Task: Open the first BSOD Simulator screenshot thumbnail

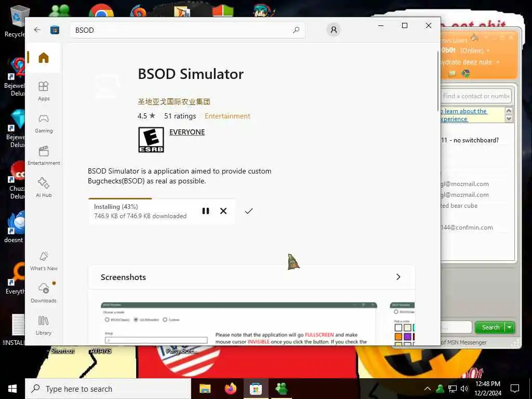Action: click(239, 324)
